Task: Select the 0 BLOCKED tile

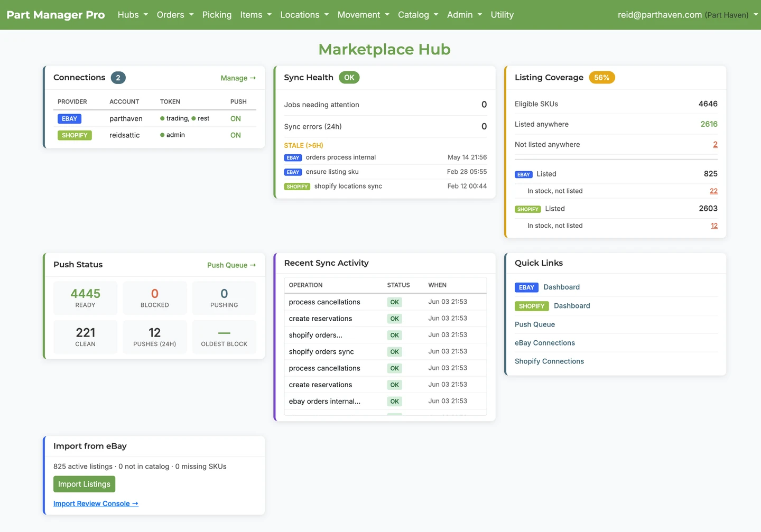Action: pyautogui.click(x=155, y=298)
